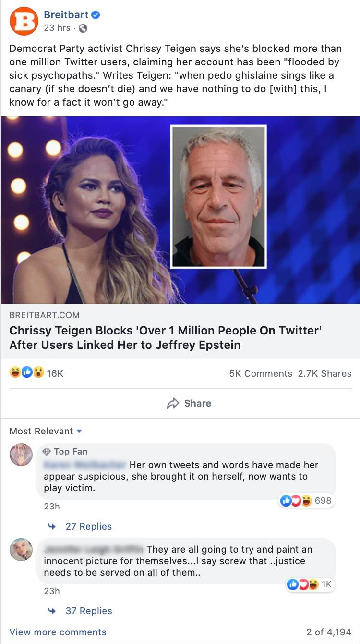
Task: Click the article preview image
Action: point(180,210)
